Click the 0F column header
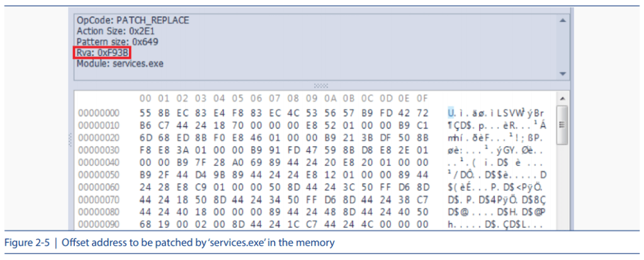Viewport: 644px width, 260px height. coord(422,98)
